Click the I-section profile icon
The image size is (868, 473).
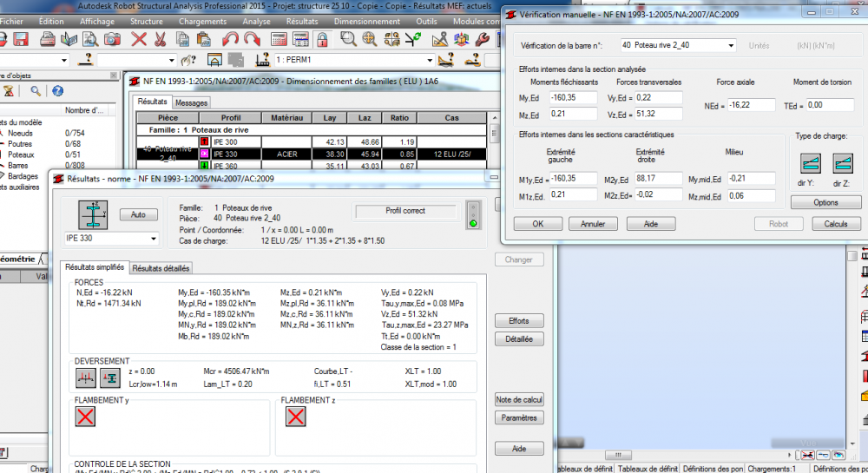pyautogui.click(x=93, y=214)
